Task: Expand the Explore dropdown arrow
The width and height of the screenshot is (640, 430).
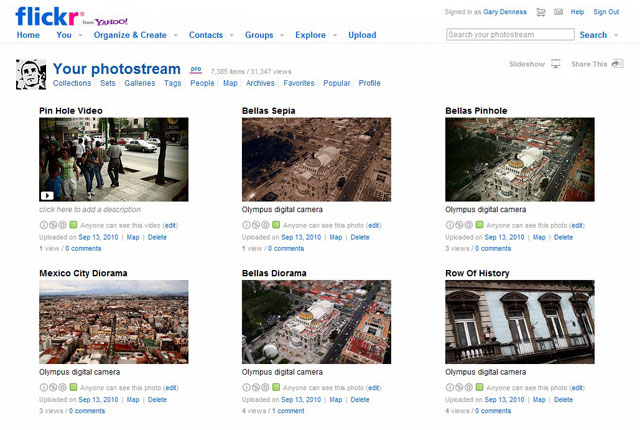Action: pos(336,35)
